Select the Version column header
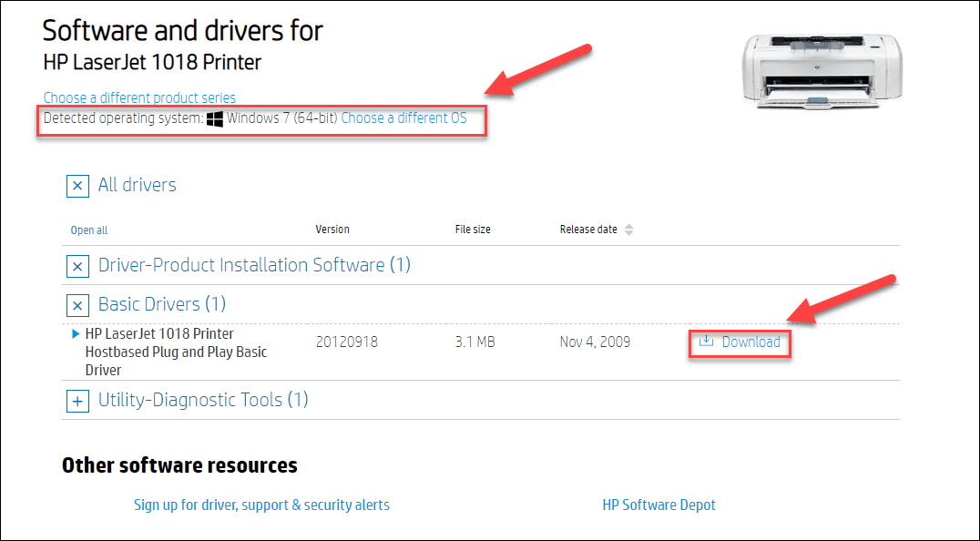 click(332, 229)
